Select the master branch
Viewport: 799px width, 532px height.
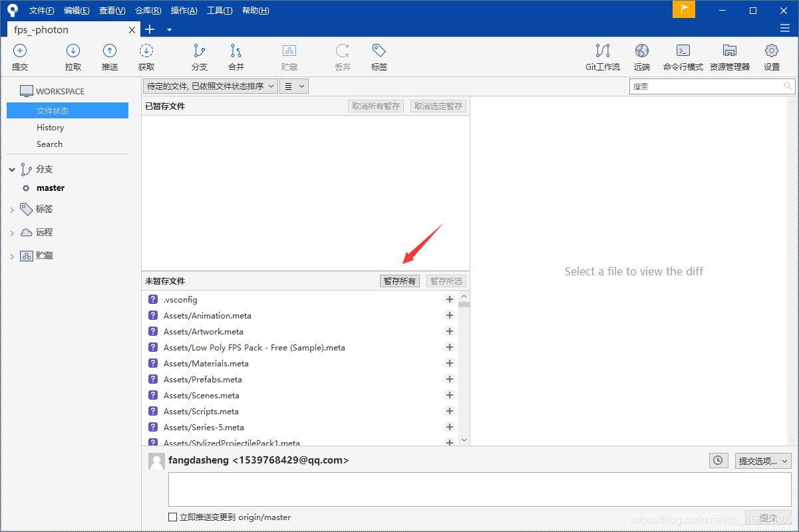(51, 188)
